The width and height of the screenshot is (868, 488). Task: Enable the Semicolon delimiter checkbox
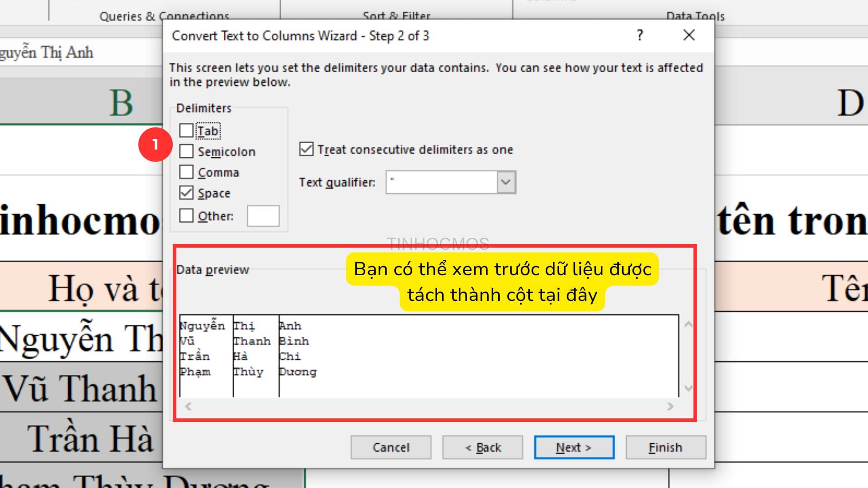[x=186, y=151]
